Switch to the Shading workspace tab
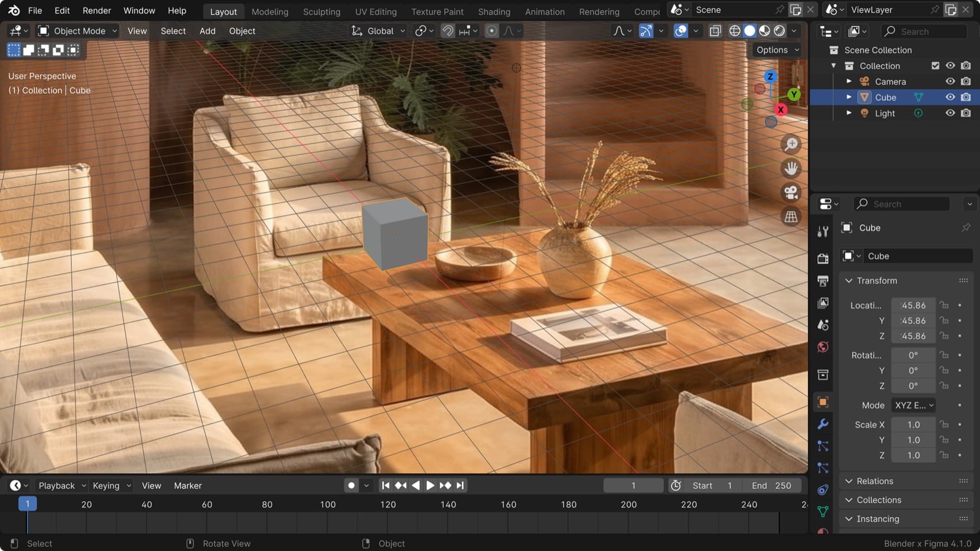The height and width of the screenshot is (551, 980). (494, 11)
